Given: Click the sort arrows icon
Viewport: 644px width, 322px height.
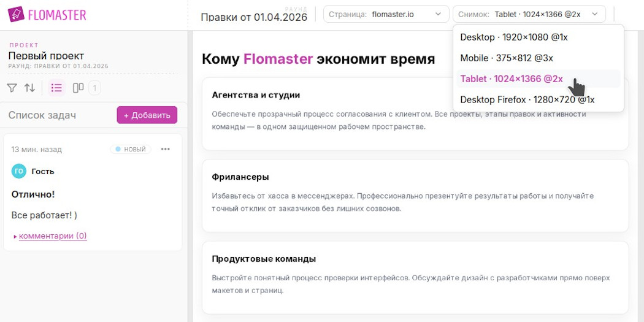Looking at the screenshot, I should tap(29, 88).
